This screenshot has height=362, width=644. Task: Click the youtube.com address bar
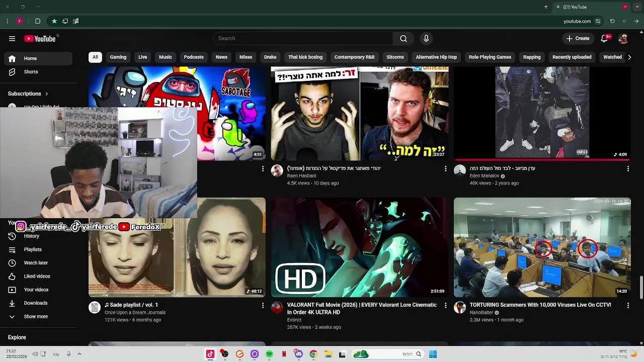pos(577,21)
